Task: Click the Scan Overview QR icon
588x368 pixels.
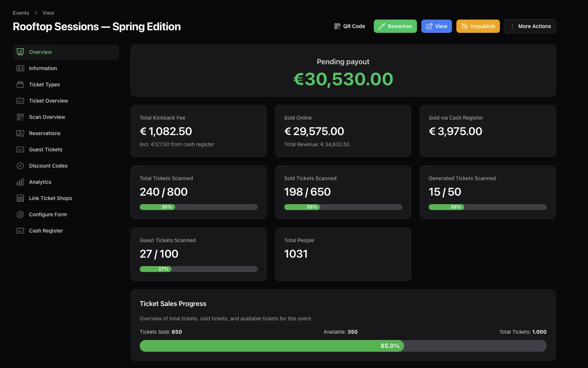Action: point(20,117)
